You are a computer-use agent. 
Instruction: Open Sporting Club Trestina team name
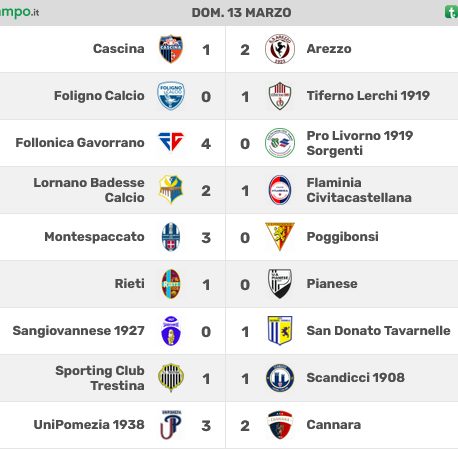point(100,378)
